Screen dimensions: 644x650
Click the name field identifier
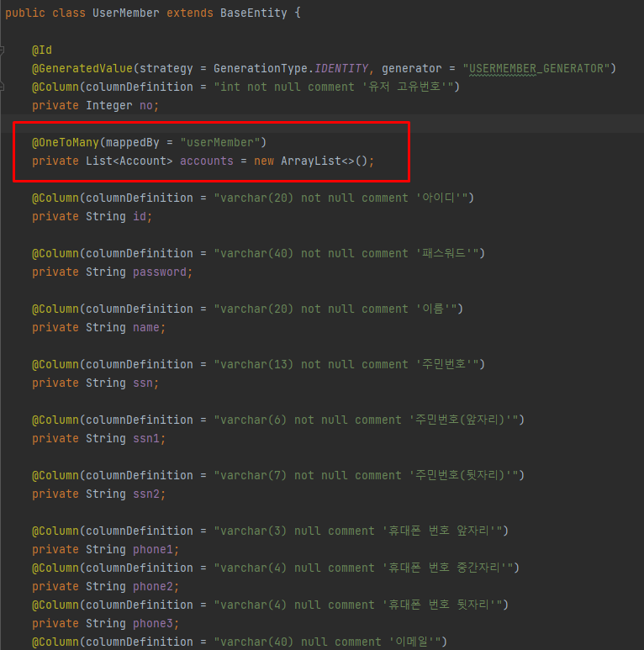pos(146,327)
